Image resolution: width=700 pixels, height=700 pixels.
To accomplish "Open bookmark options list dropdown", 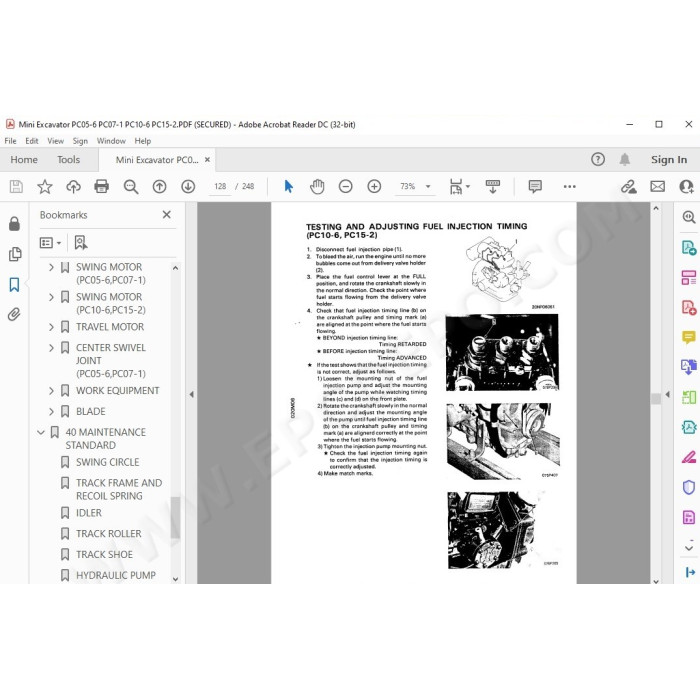I will point(50,242).
